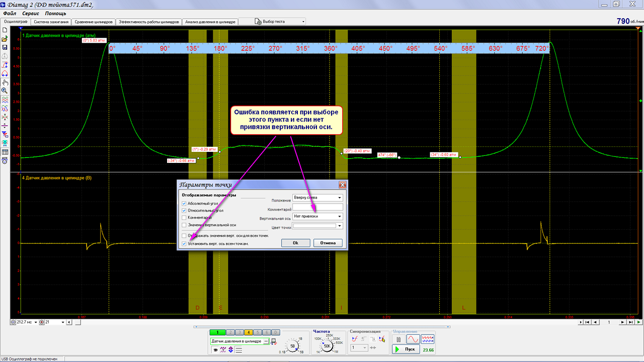Go to the first page navigation arrow

click(588, 322)
